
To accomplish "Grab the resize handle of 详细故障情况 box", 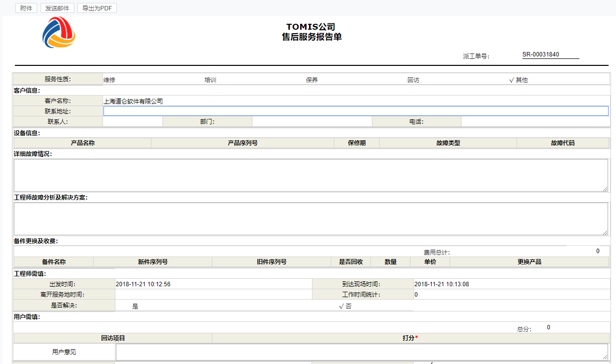I will pos(605,189).
